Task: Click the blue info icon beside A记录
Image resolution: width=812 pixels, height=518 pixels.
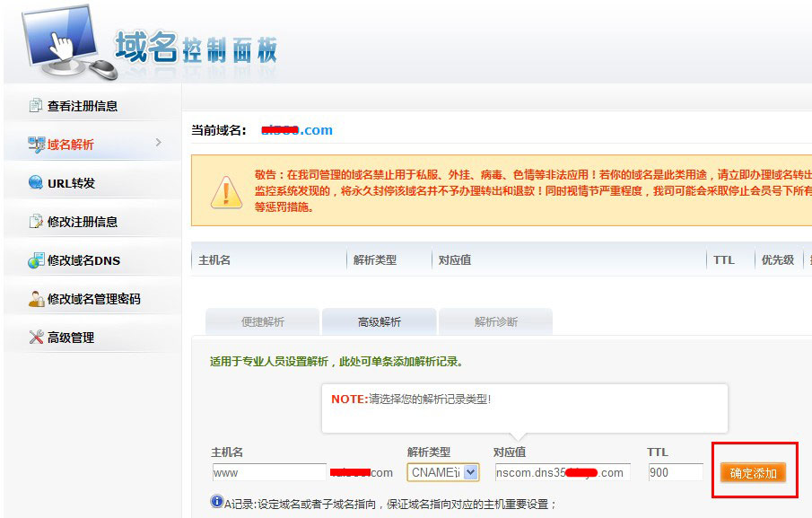Action: (x=216, y=502)
